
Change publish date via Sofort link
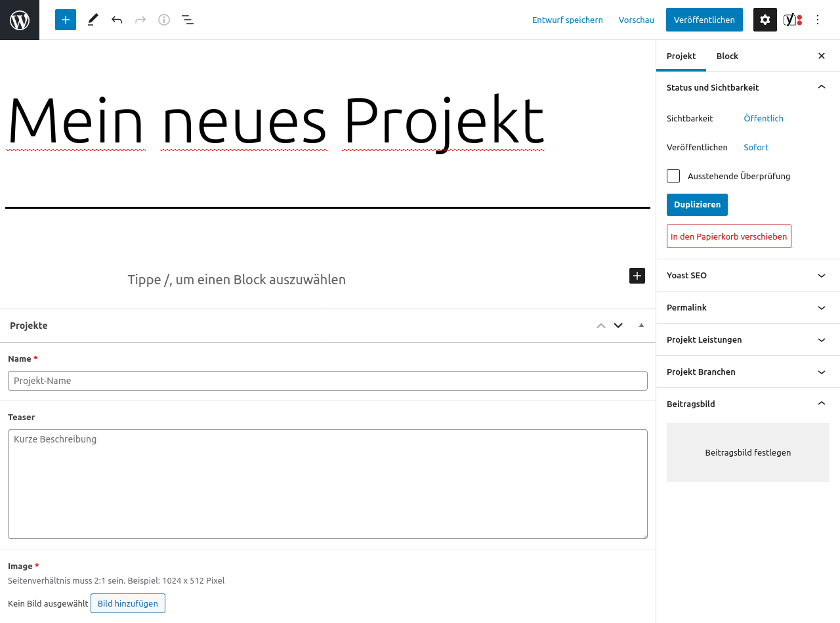[756, 147]
